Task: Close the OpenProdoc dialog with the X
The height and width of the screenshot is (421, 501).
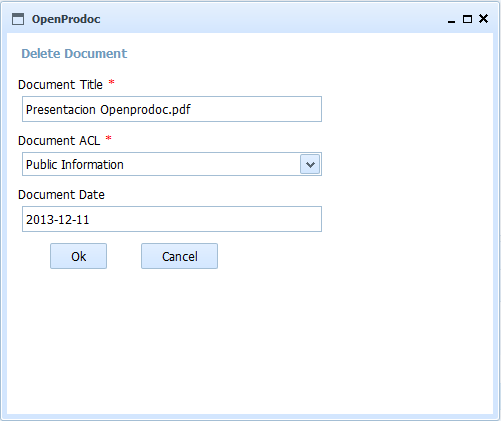Action: (x=483, y=19)
